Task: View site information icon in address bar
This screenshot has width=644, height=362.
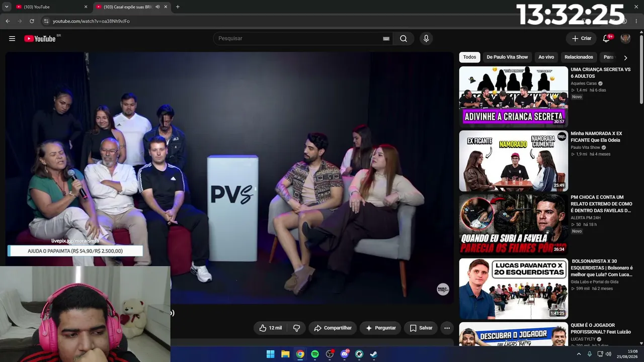Action: [46, 21]
